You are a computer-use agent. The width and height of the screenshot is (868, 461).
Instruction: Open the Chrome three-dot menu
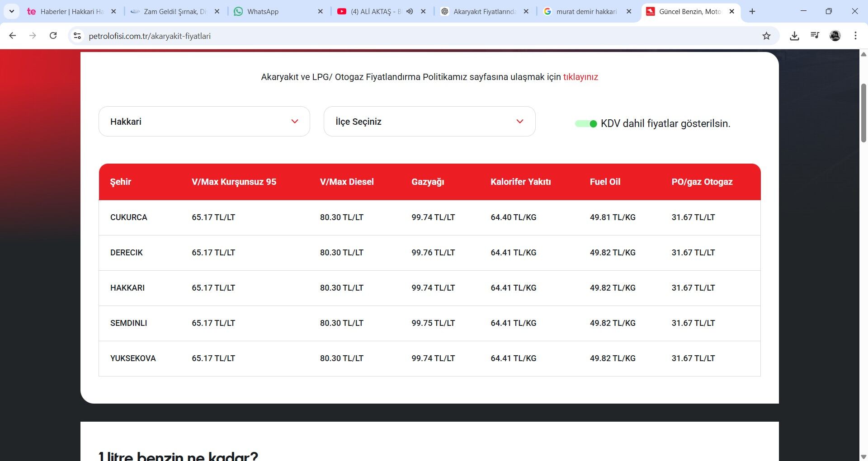(x=855, y=36)
